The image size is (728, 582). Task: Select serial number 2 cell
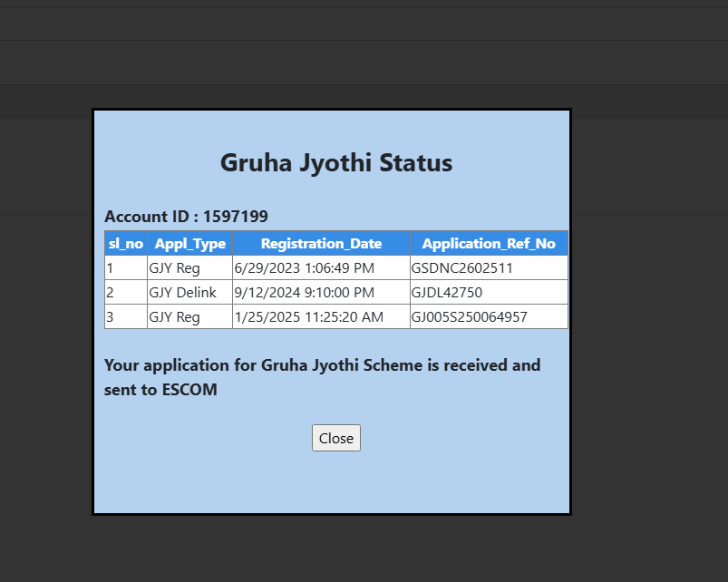126,293
